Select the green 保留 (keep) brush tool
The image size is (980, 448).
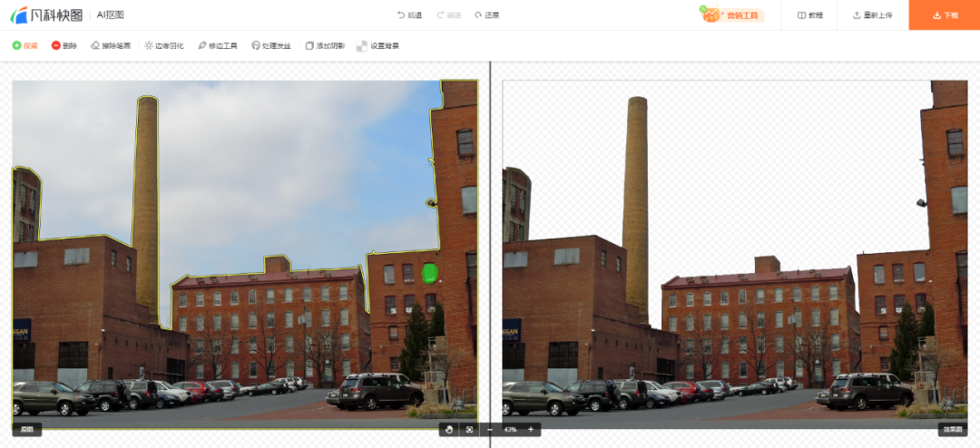(25, 45)
